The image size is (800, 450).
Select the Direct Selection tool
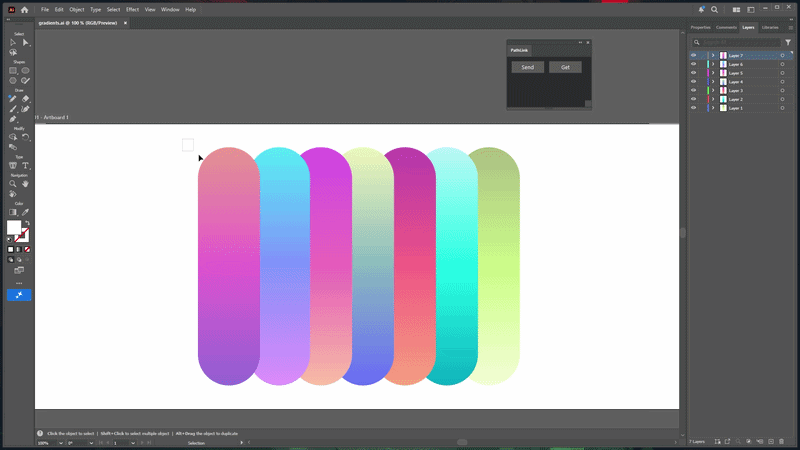[x=25, y=43]
